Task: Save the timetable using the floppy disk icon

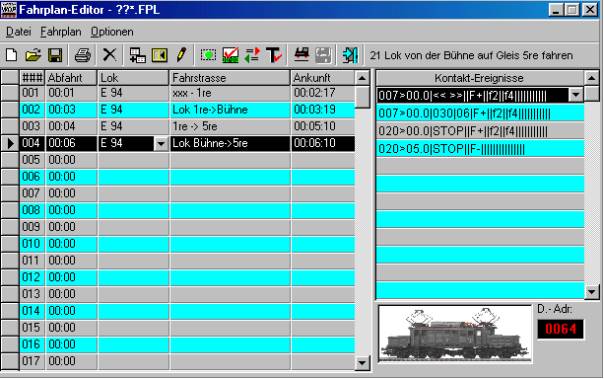Action: click(55, 55)
